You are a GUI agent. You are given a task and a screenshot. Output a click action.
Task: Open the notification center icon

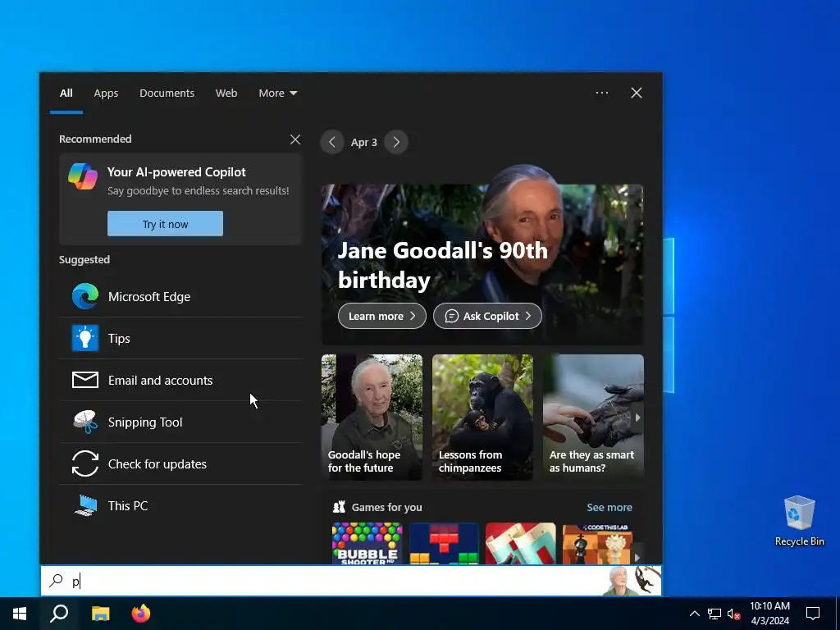point(813,614)
